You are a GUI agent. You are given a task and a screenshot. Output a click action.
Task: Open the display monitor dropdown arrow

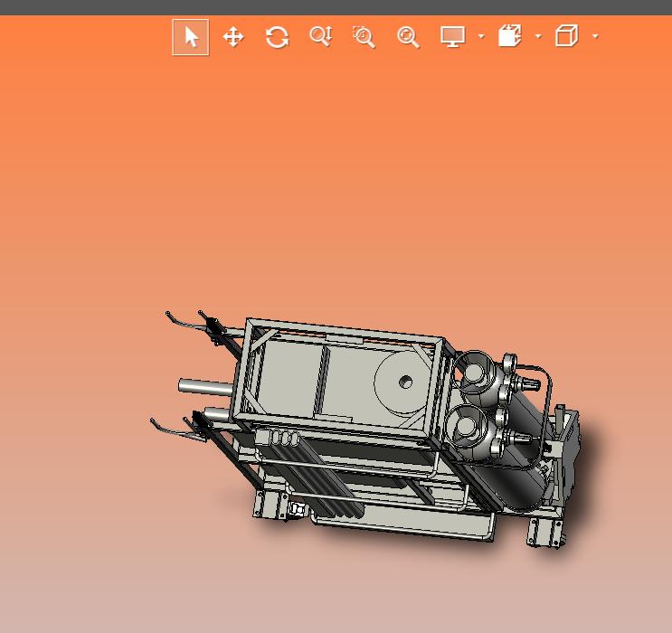[x=481, y=37]
